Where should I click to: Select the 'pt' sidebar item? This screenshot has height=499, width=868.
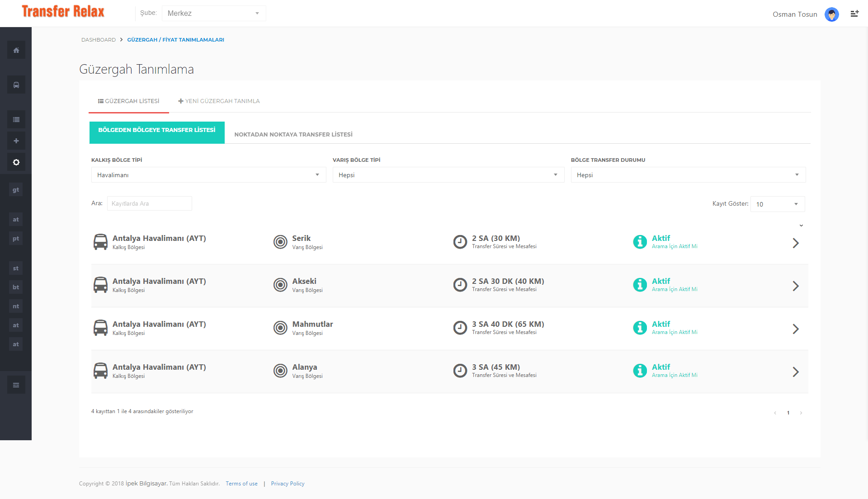(16, 239)
